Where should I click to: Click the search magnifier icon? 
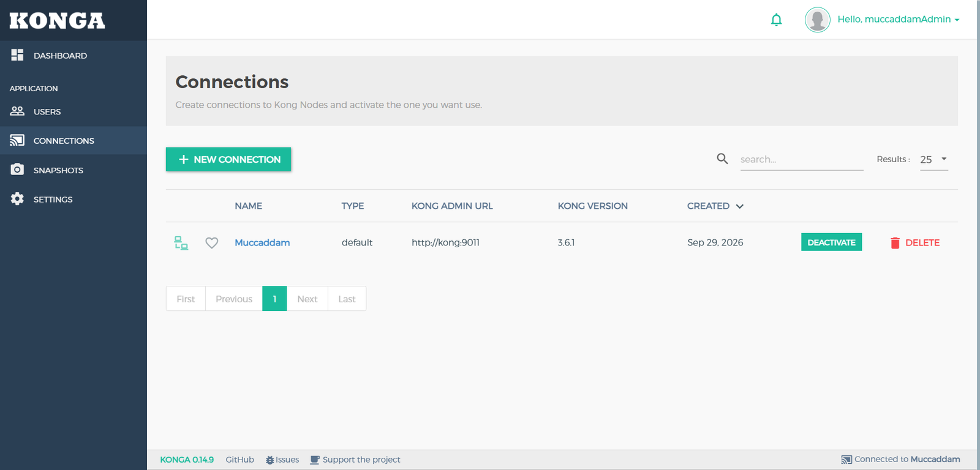tap(722, 159)
